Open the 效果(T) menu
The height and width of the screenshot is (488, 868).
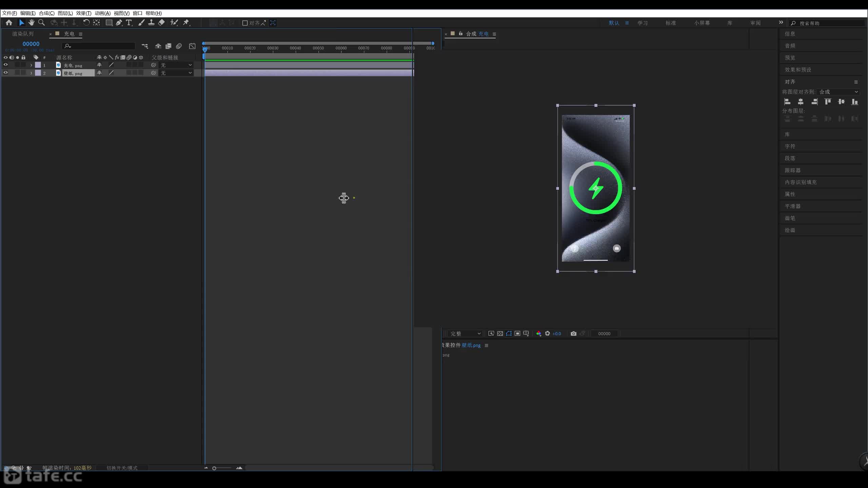point(84,13)
